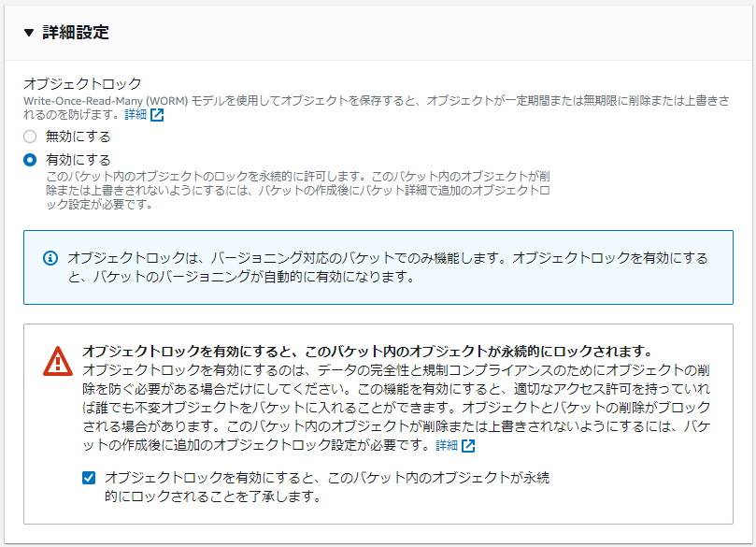This screenshot has height=547, width=756.
Task: Click the オブジェクトロック label
Action: pyautogui.click(x=82, y=83)
